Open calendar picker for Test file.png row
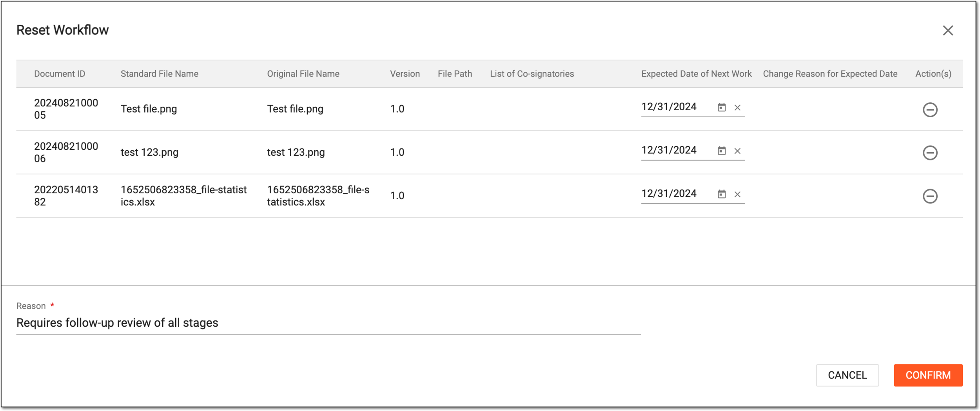Viewport: 980px width, 411px height. click(721, 107)
